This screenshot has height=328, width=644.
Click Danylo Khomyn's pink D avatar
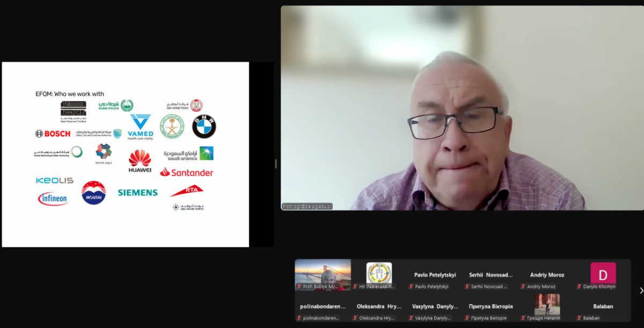(603, 273)
